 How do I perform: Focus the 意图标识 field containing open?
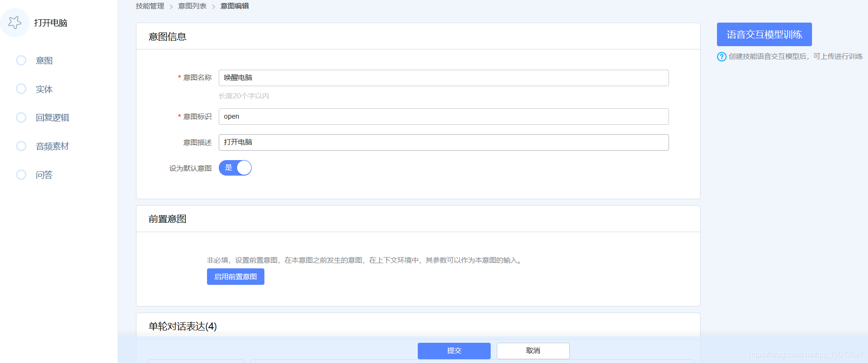[443, 117]
